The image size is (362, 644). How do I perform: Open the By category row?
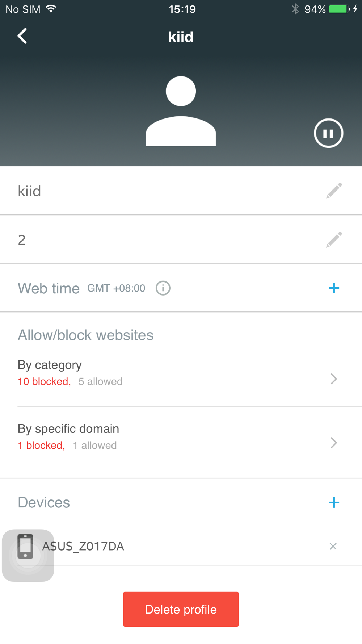click(x=145, y=373)
